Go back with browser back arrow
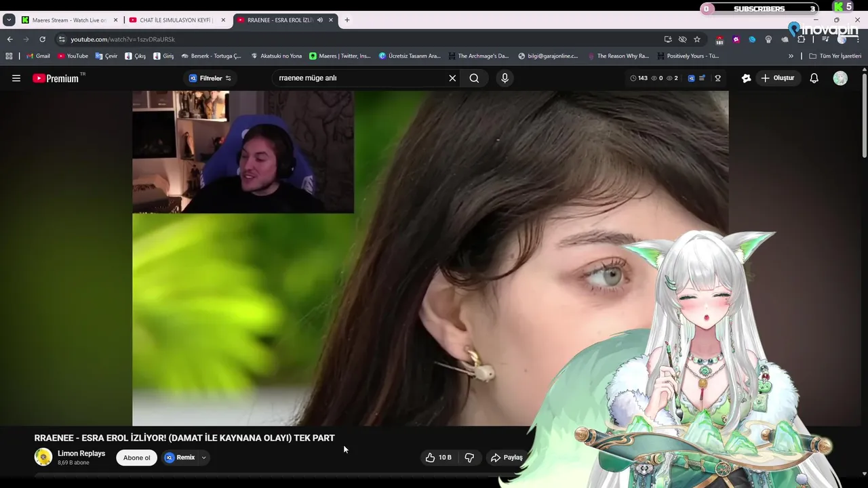 click(x=9, y=39)
